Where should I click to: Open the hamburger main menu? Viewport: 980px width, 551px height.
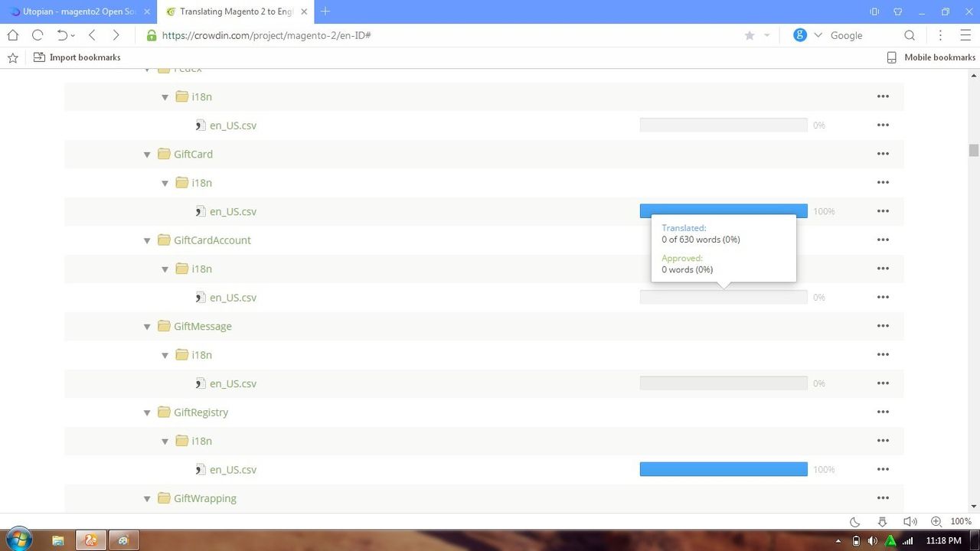pos(965,35)
